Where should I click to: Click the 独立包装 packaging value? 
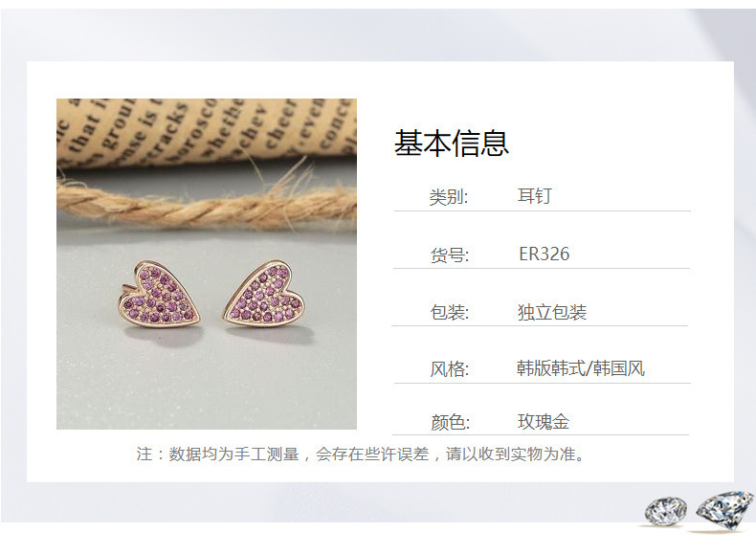pos(552,313)
